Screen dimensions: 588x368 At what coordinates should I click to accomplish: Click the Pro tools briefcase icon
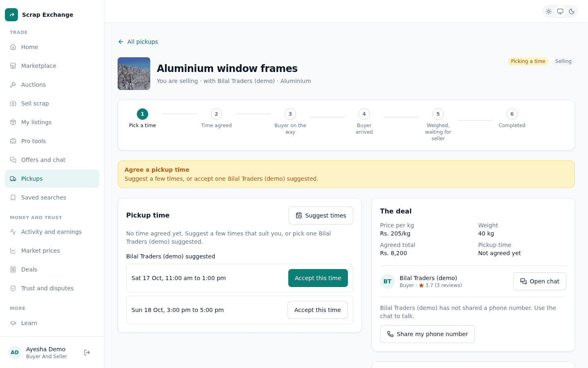tap(13, 141)
